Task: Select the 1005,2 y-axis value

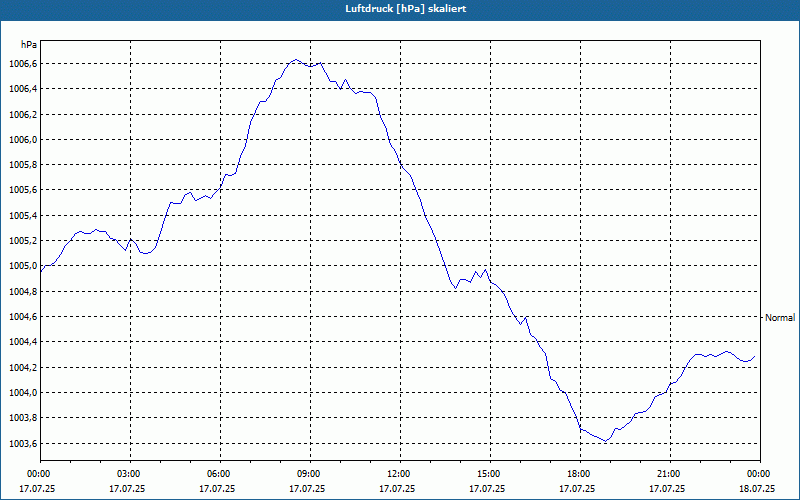Action: [23, 241]
